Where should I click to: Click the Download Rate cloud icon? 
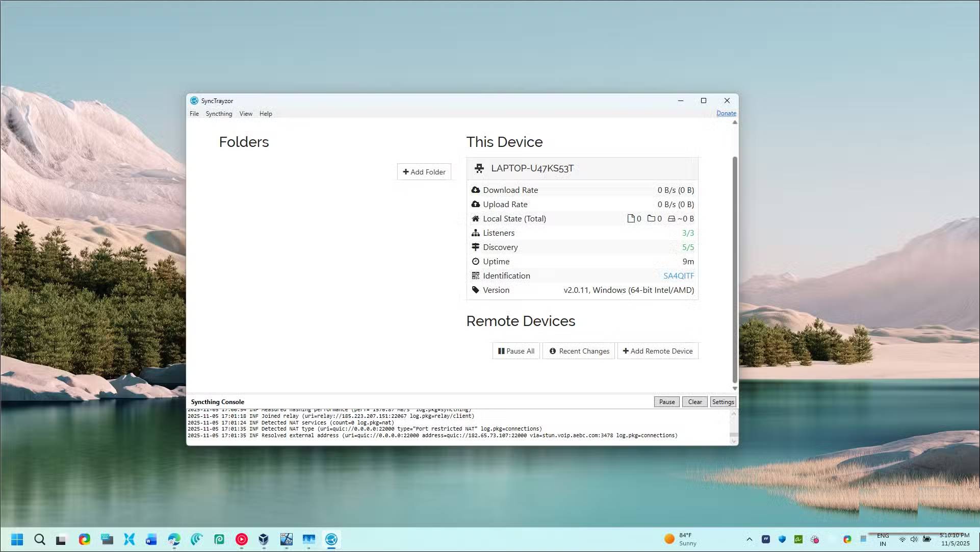pyautogui.click(x=476, y=190)
